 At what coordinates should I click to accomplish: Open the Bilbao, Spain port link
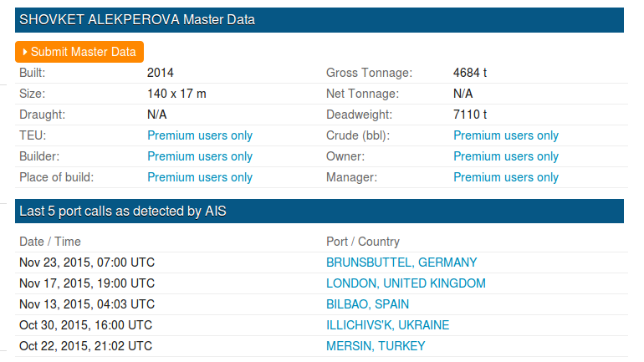click(367, 304)
